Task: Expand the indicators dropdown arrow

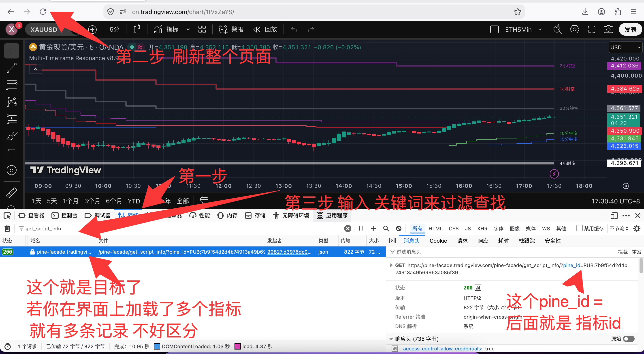Action: [188, 29]
